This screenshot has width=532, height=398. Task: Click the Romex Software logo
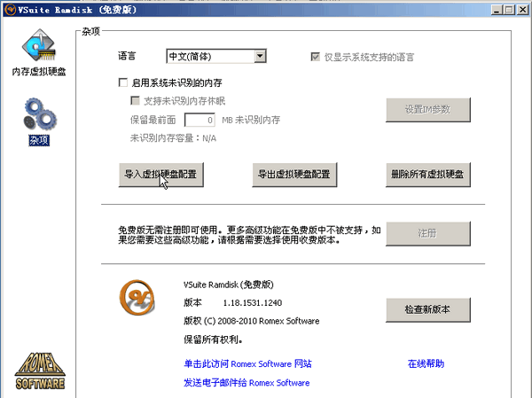coord(40,371)
